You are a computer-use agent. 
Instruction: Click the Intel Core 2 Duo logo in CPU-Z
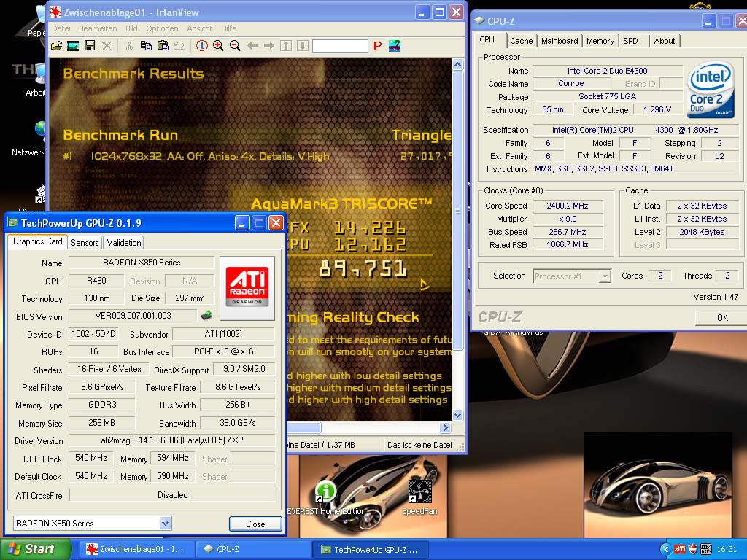point(711,90)
